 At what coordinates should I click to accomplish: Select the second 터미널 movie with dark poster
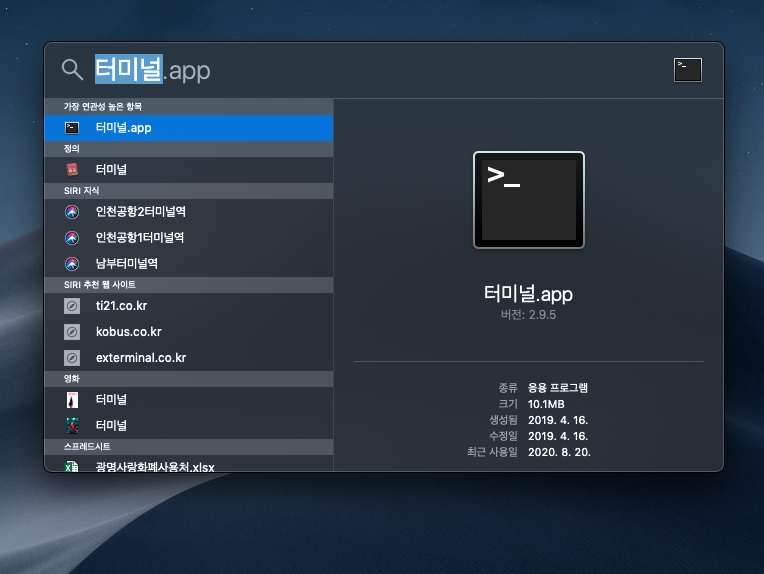[189, 425]
